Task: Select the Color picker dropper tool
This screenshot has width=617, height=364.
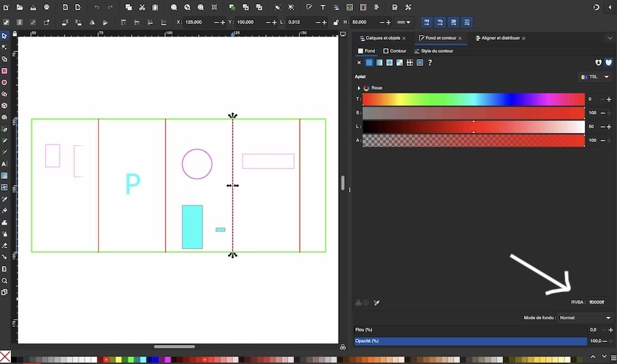Action: [4, 199]
